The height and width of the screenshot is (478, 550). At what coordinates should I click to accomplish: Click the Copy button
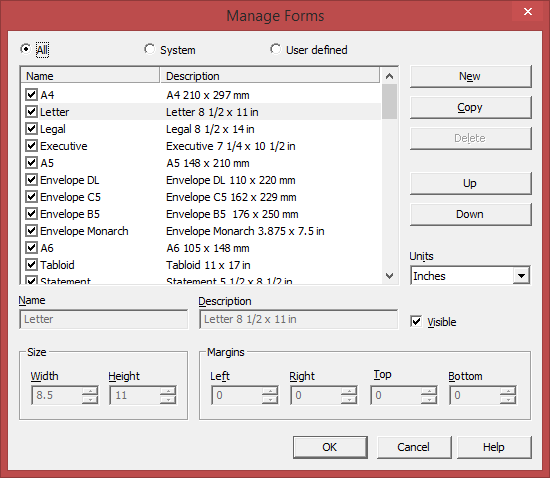470,107
